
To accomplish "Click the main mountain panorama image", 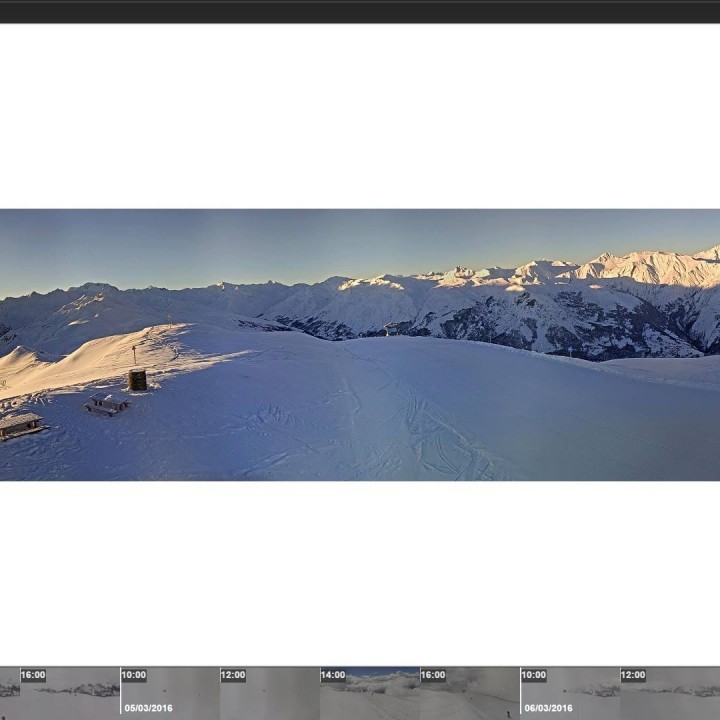I will coord(360,345).
